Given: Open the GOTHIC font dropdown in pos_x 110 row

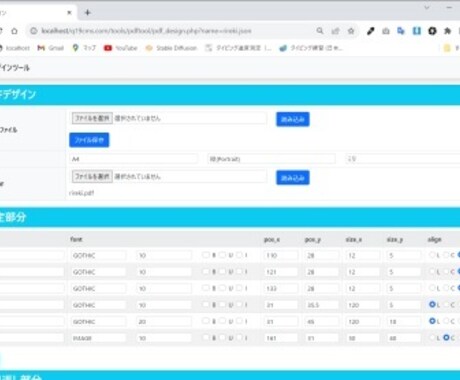Looking at the screenshot, I should pos(98,256).
